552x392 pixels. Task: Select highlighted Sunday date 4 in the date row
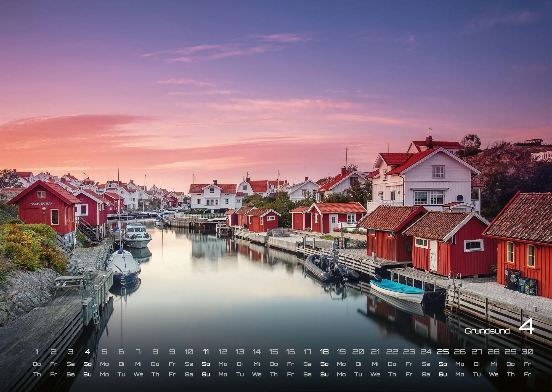click(x=87, y=352)
